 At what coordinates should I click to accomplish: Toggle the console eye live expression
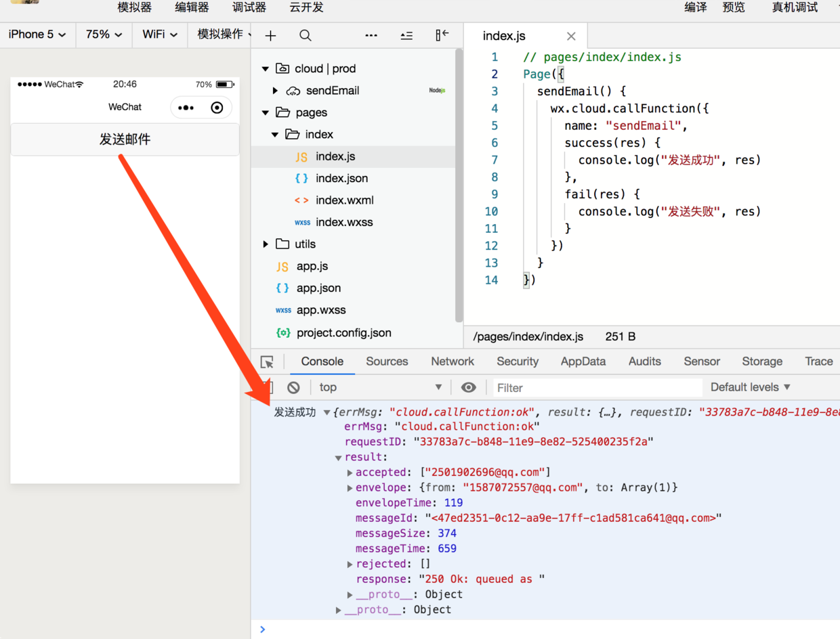click(468, 387)
